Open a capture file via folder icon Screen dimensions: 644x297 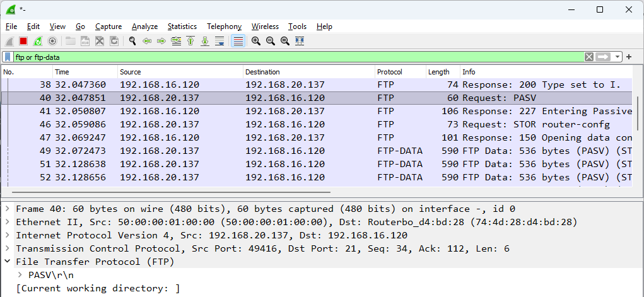coord(71,41)
